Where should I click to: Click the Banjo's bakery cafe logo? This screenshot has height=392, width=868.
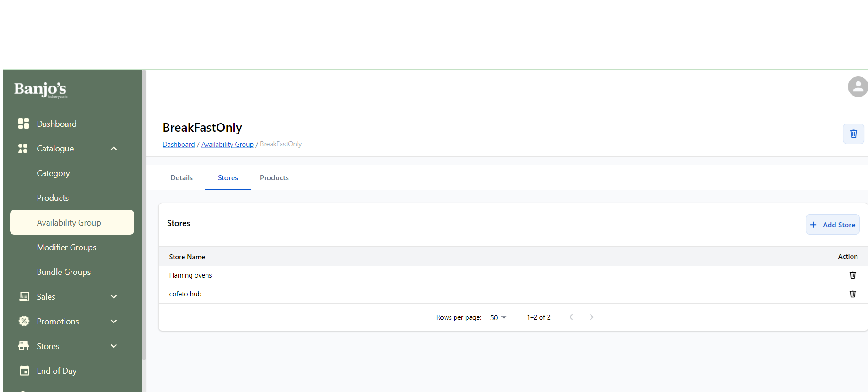tap(41, 90)
